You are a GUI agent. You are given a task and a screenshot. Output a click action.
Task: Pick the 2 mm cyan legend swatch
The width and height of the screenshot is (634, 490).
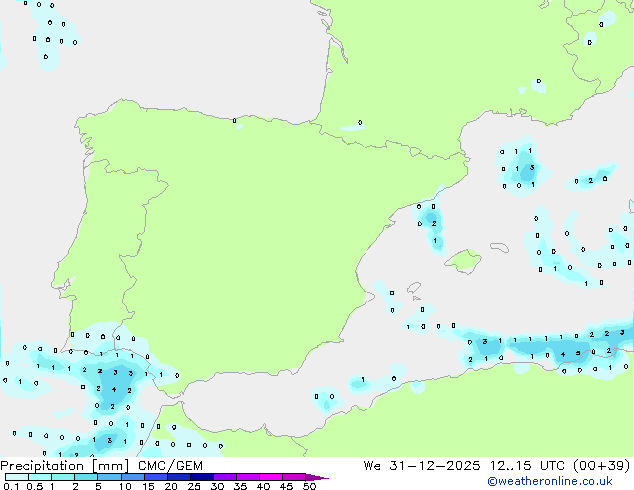pos(86,477)
